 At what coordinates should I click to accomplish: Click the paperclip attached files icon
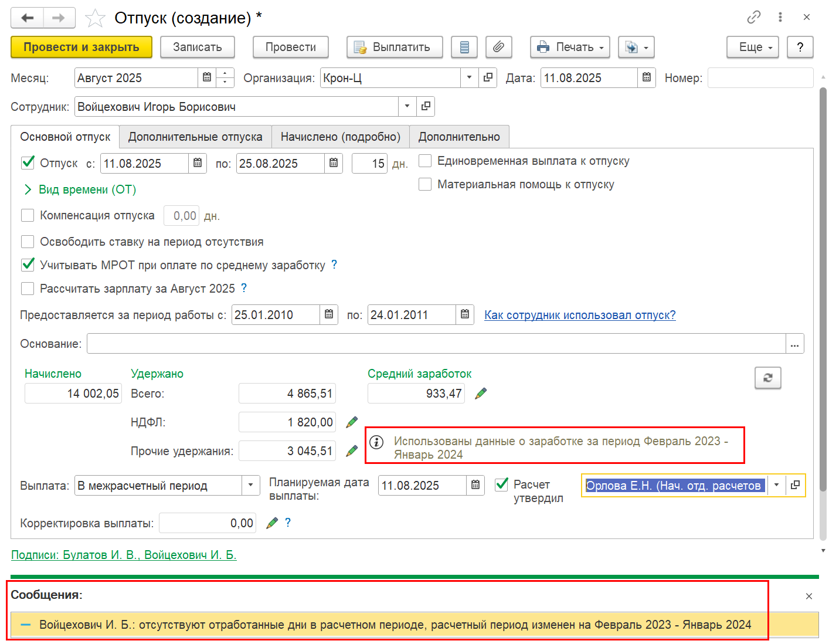pyautogui.click(x=498, y=47)
